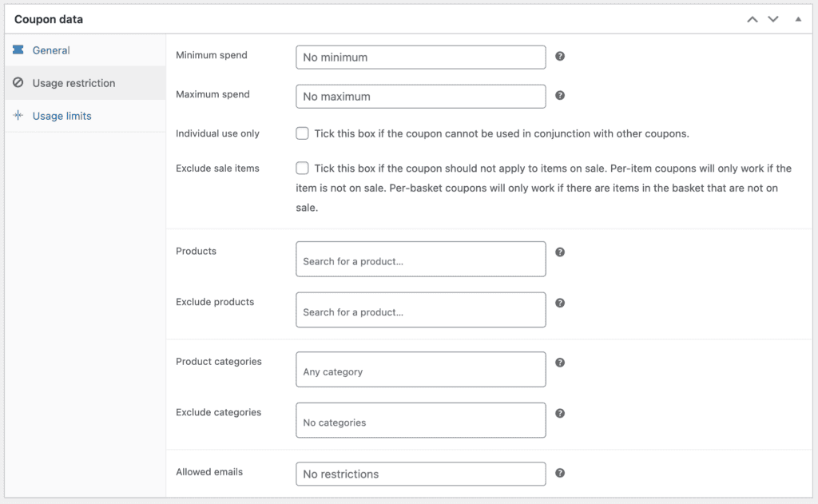Image resolution: width=818 pixels, height=504 pixels.
Task: Click help icon next to Allowed emails
Action: [x=560, y=473]
